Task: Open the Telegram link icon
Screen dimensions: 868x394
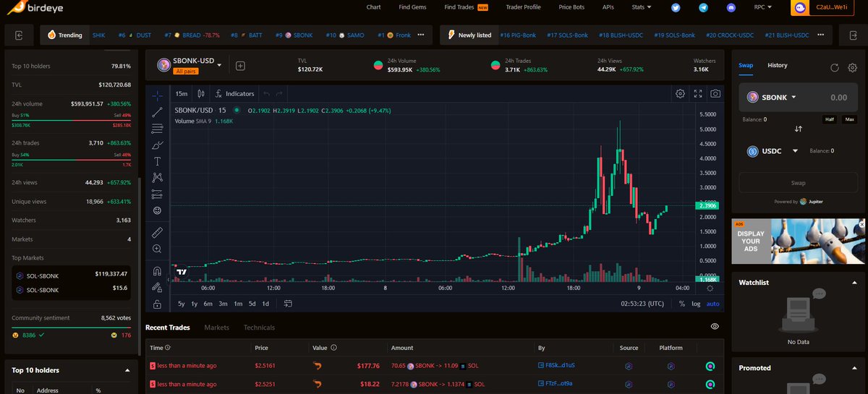Action: coord(703,7)
